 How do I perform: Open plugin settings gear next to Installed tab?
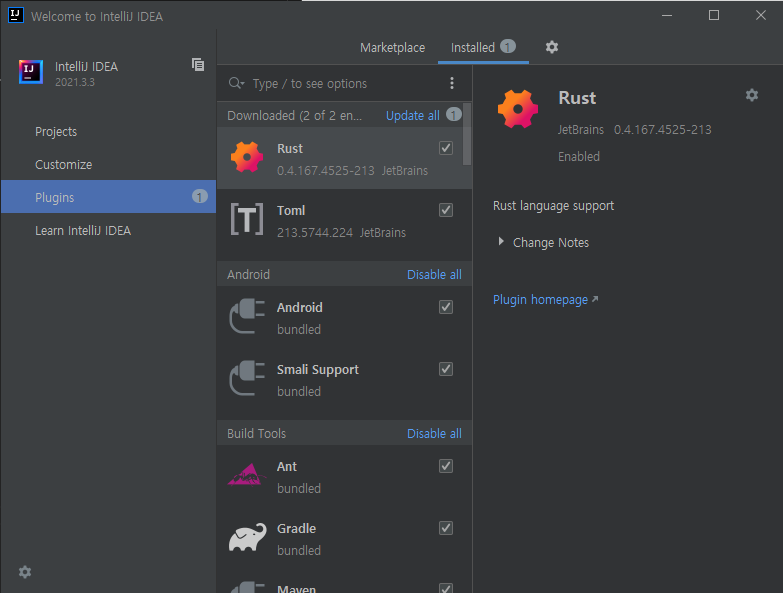pos(552,47)
